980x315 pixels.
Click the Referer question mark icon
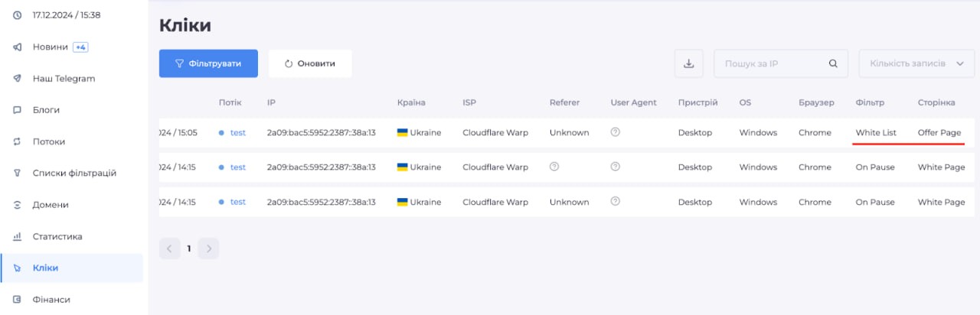point(554,167)
